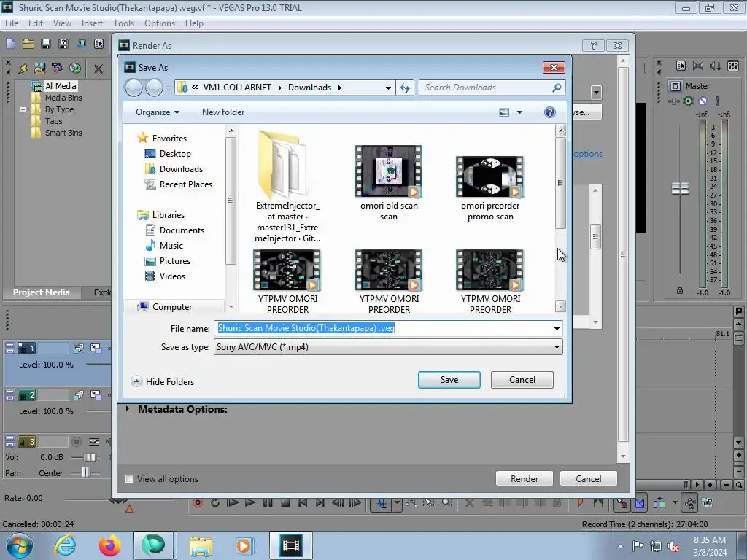The width and height of the screenshot is (747, 560).
Task: Click the Refresh arrows next to address bar
Action: 404,87
